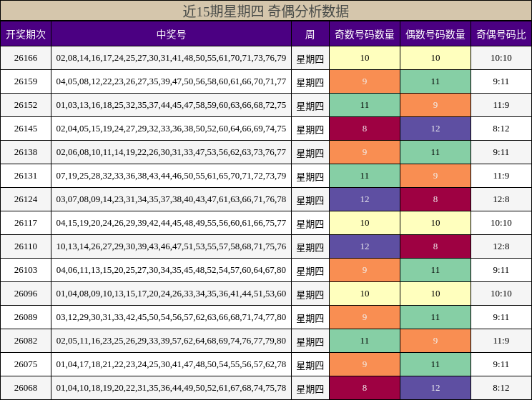The width and height of the screenshot is (532, 400).
Task: Click the ratio 11:9 in row 26082
Action: (x=501, y=341)
